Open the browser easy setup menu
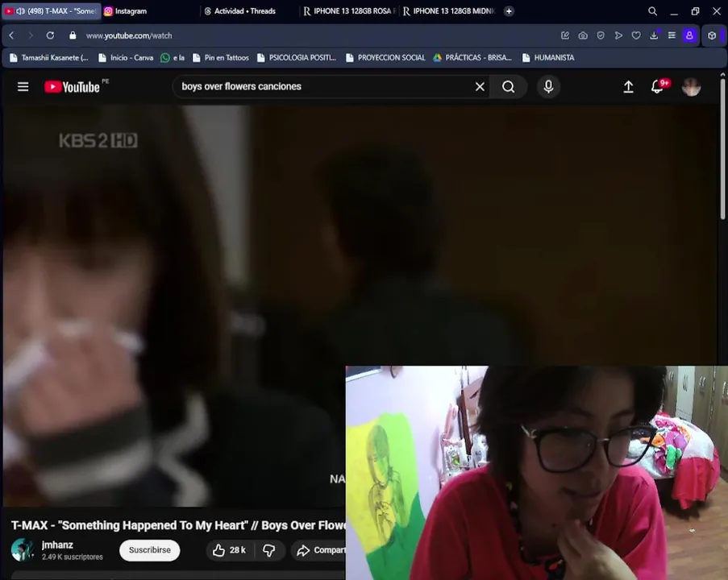Screen dimensions: 728x580 click(672, 35)
